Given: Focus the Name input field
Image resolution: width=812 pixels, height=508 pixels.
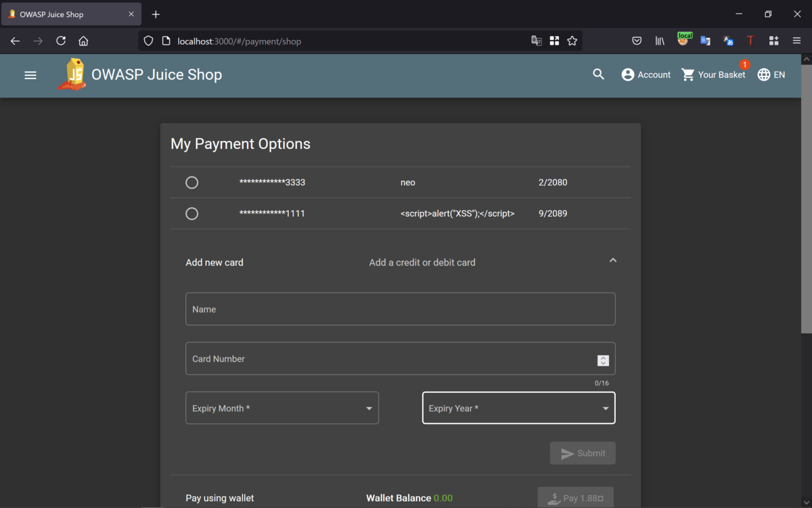Looking at the screenshot, I should point(401,309).
